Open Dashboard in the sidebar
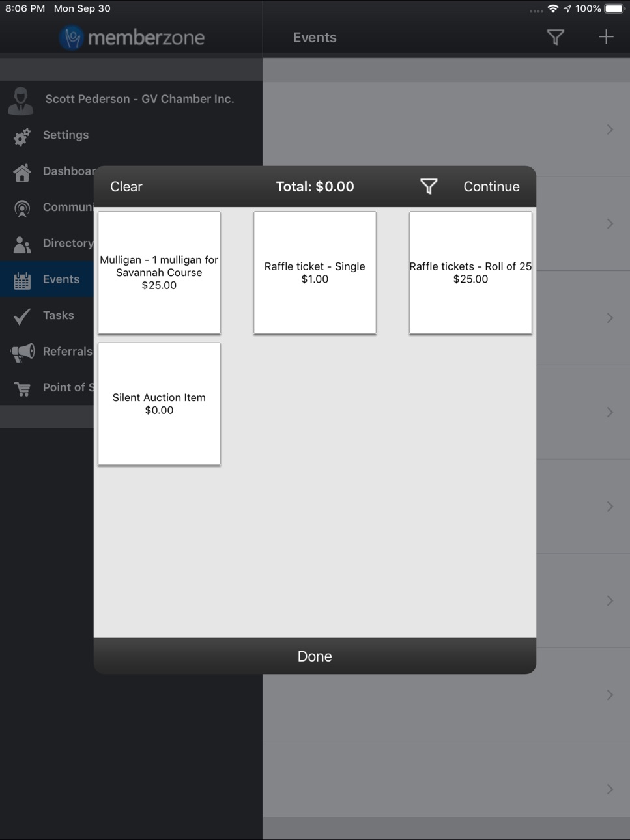Image resolution: width=630 pixels, height=840 pixels. [69, 171]
